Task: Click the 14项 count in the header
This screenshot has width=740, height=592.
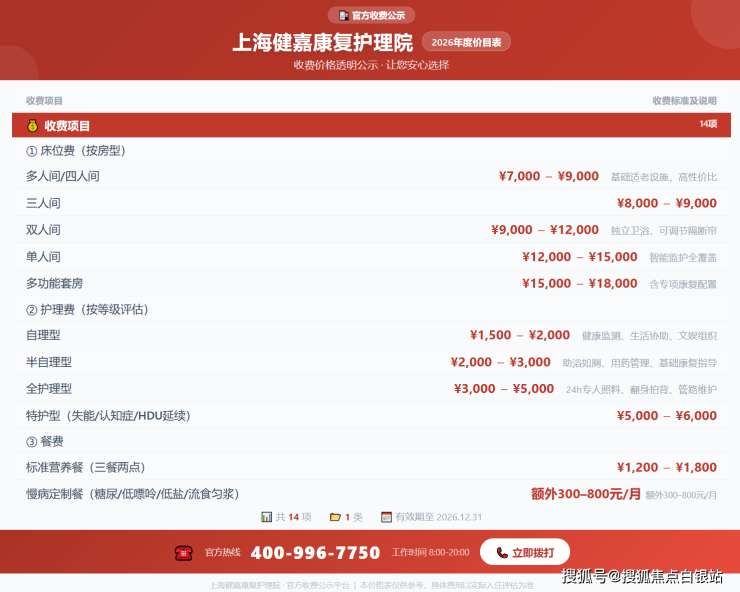Action: click(x=708, y=124)
